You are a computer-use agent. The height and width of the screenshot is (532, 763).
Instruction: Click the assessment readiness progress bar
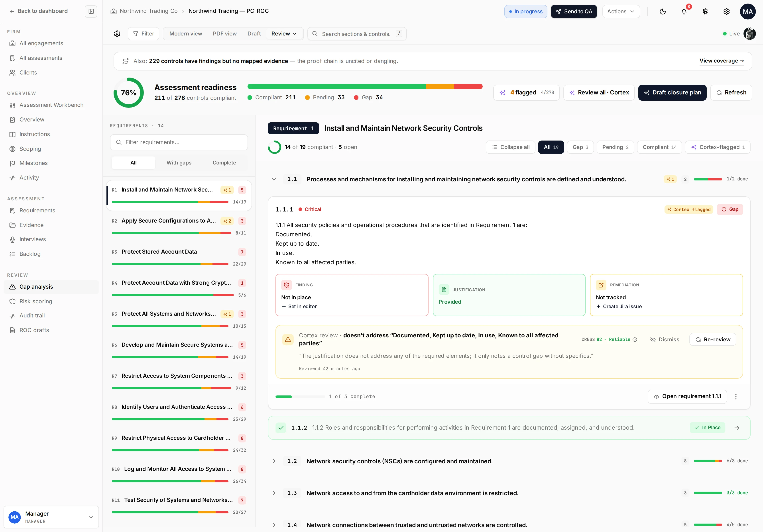365,86
